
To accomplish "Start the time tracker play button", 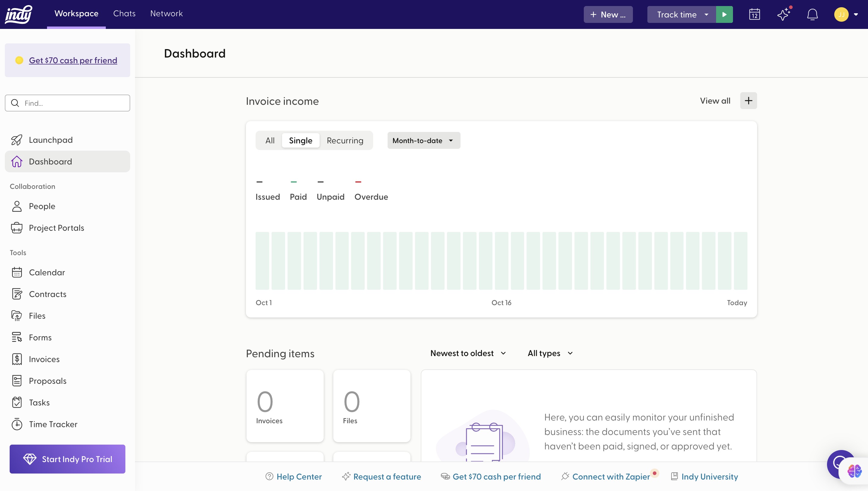I will click(x=724, y=14).
